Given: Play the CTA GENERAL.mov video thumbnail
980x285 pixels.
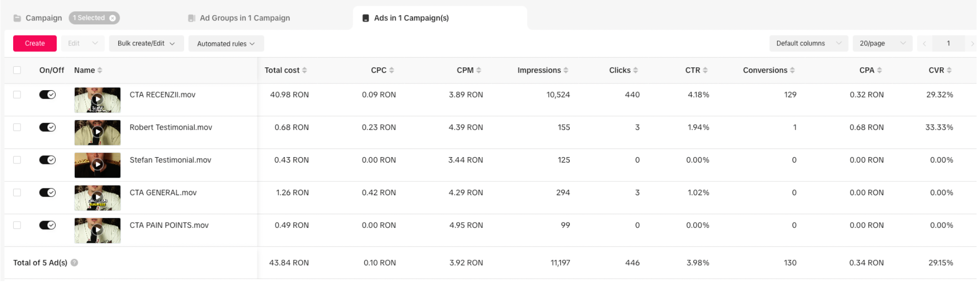Looking at the screenshot, I should (98, 198).
